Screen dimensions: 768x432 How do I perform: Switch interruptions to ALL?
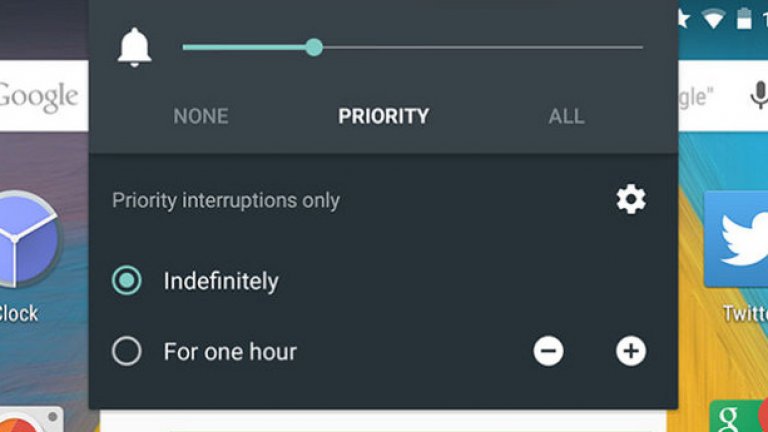coord(566,116)
